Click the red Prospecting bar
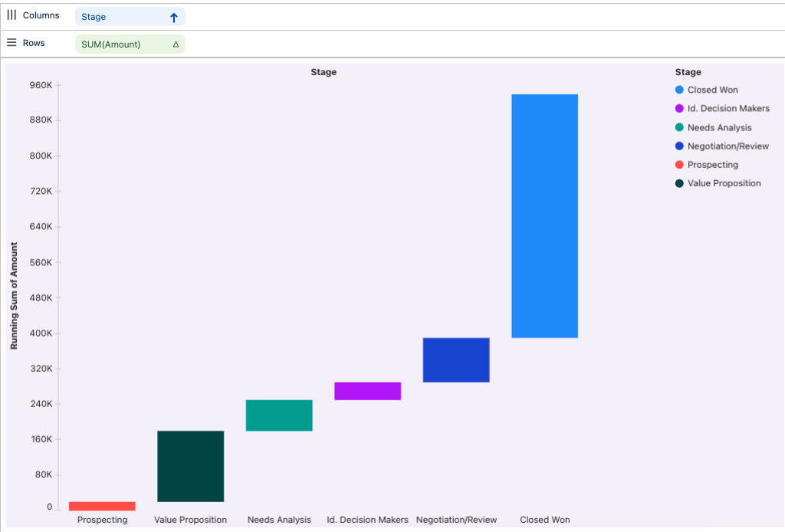The image size is (785, 532). pos(102,506)
